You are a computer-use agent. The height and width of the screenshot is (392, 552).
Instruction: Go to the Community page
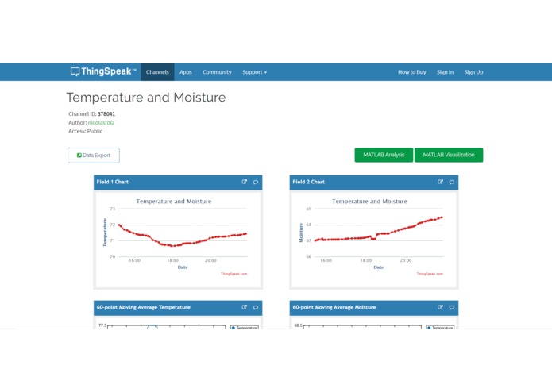[x=217, y=72]
